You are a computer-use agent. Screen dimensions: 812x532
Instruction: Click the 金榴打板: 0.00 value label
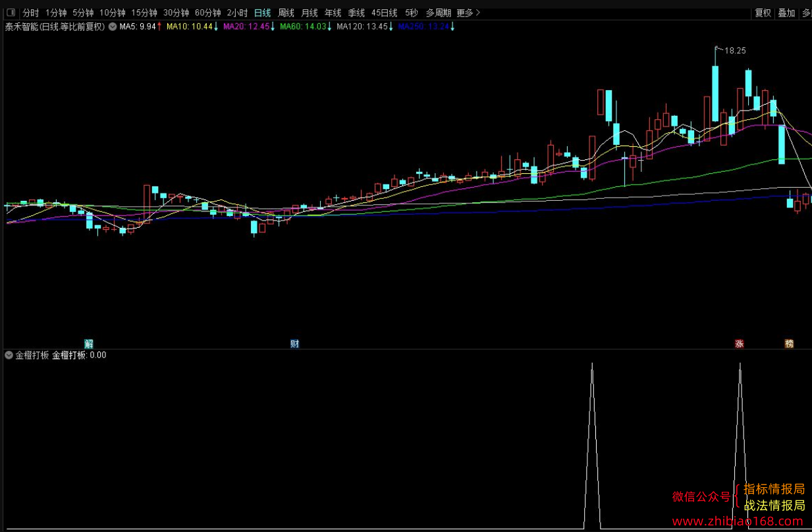[x=79, y=355]
